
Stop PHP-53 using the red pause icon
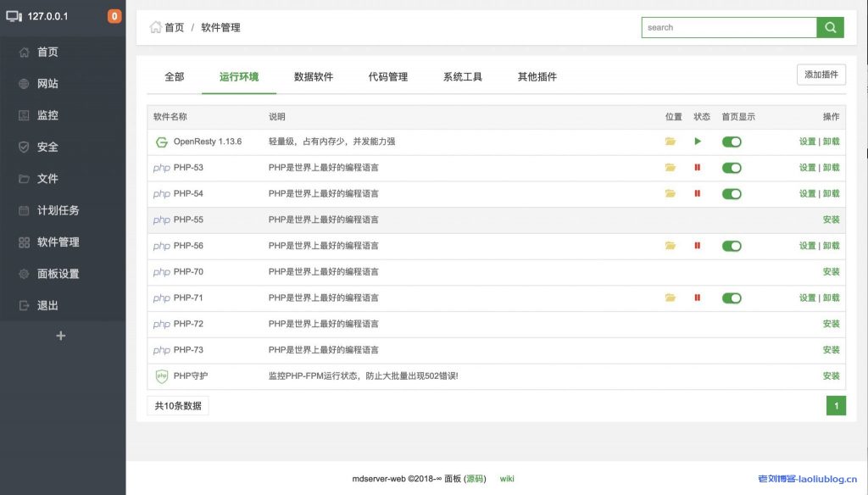696,168
